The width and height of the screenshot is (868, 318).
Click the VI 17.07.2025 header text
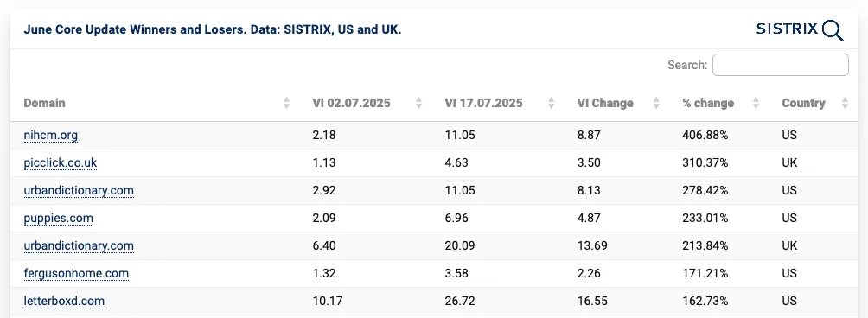(x=484, y=103)
